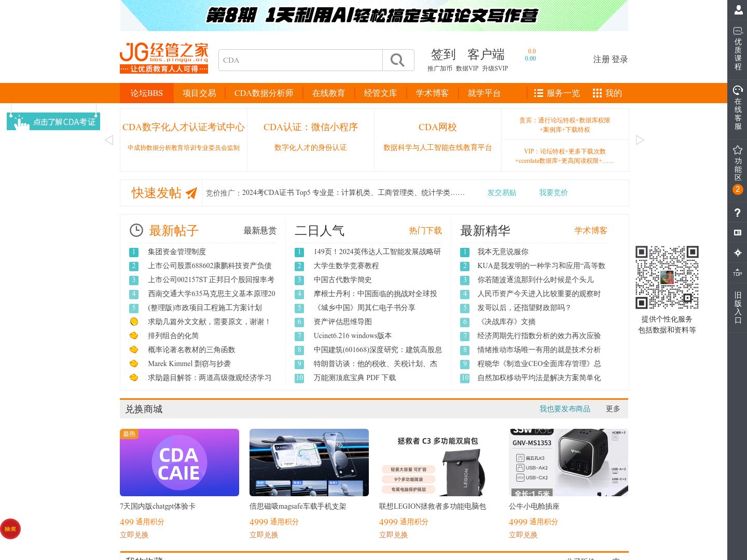The width and height of the screenshot is (747, 560).
Task: Open the CDA CAIE product thumbnail
Action: (179, 463)
